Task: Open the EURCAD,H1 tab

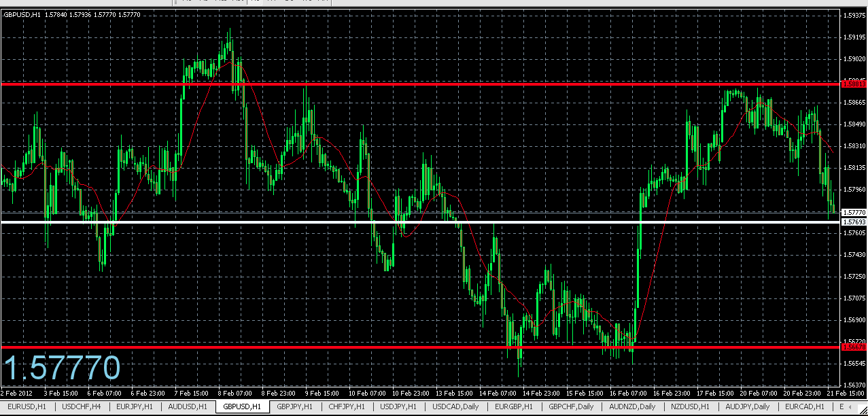Action: point(805,406)
